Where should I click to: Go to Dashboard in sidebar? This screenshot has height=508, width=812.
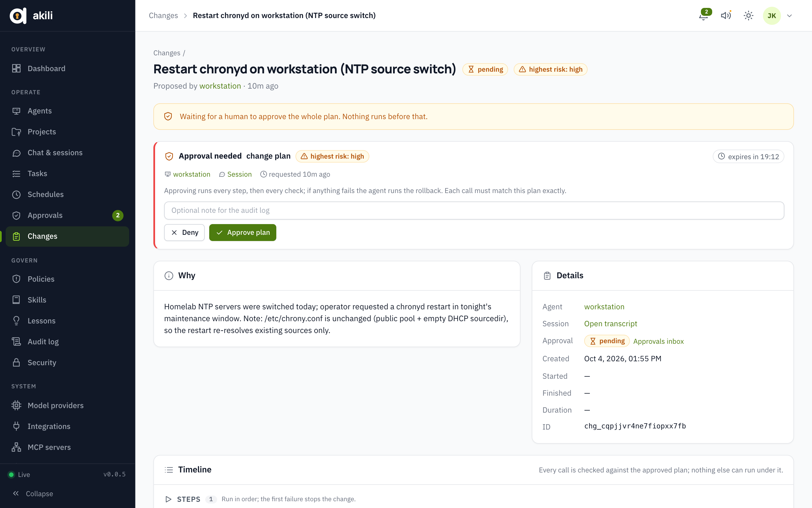point(67,68)
